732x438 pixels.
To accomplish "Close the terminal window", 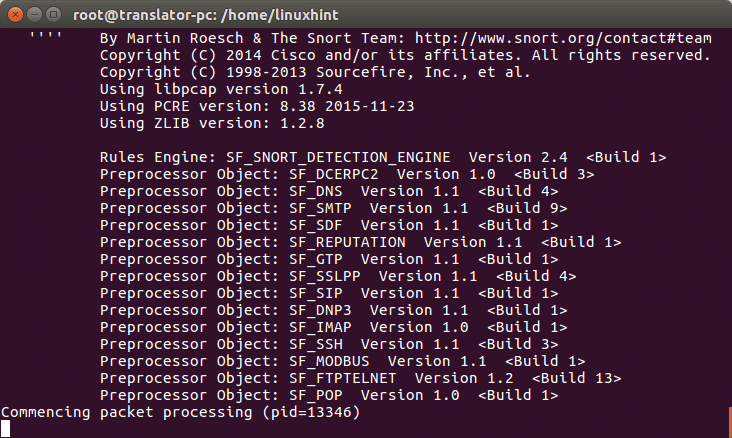I will click(14, 14).
